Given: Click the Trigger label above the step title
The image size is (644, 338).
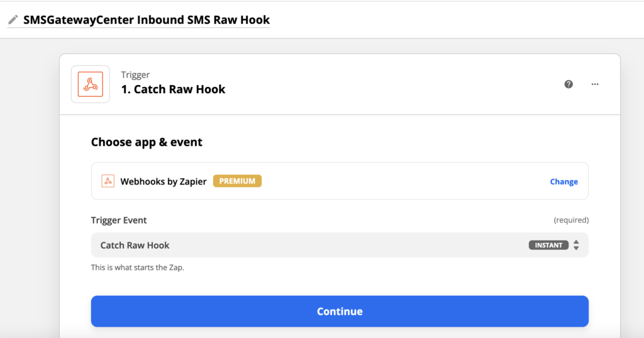Looking at the screenshot, I should coord(135,75).
